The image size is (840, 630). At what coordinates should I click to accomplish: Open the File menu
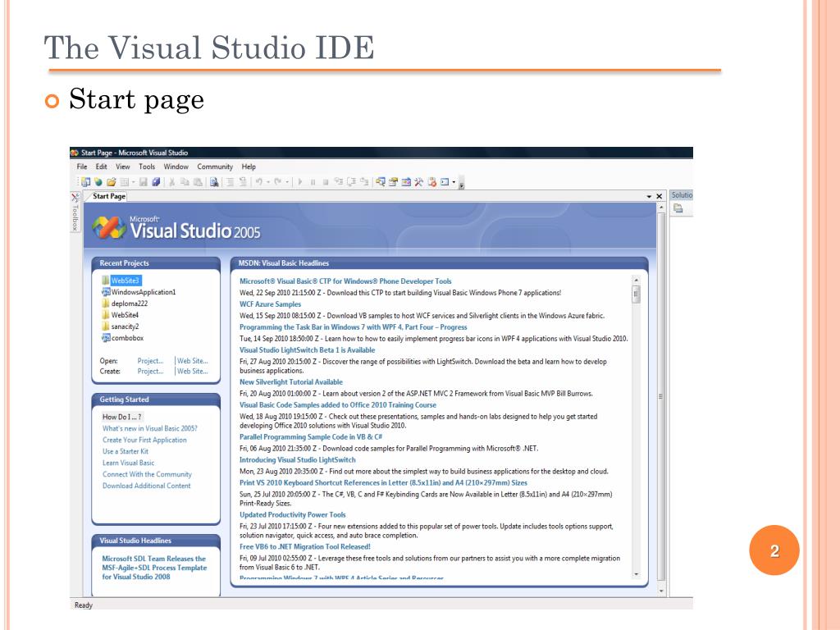pyautogui.click(x=82, y=167)
